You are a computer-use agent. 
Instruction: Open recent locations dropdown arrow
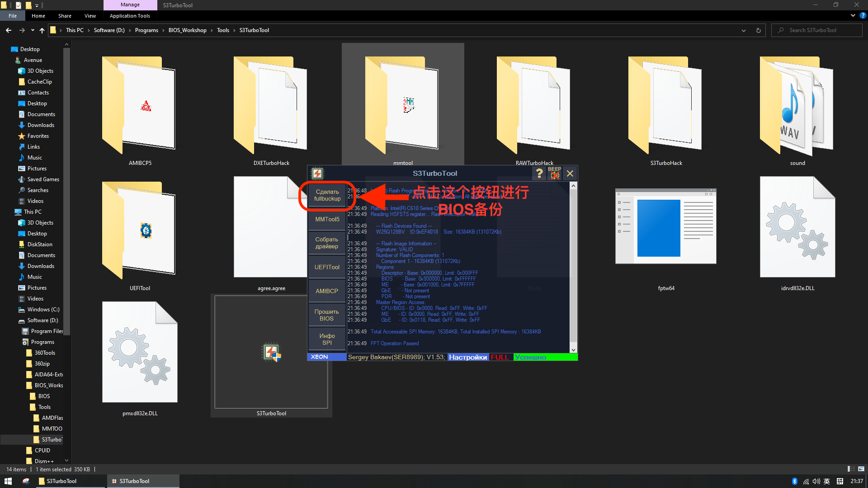coord(33,30)
